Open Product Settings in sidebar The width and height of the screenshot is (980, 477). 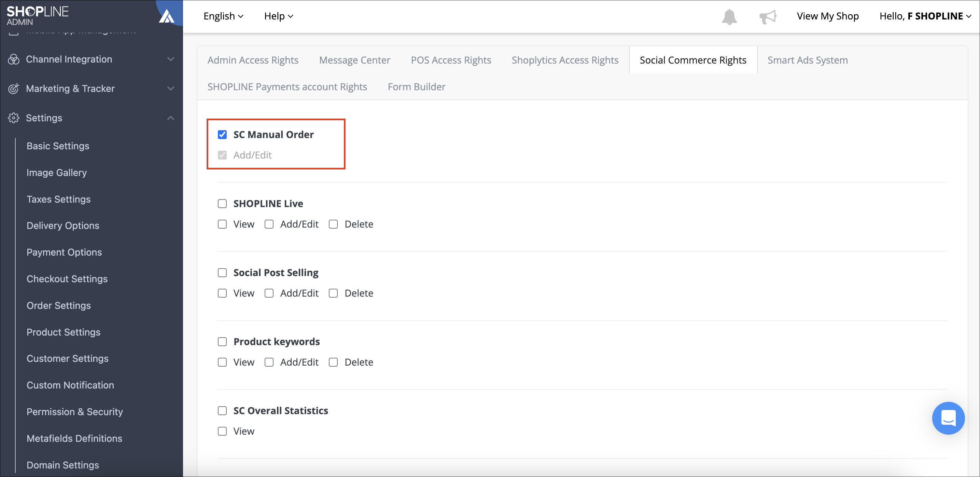pos(64,332)
